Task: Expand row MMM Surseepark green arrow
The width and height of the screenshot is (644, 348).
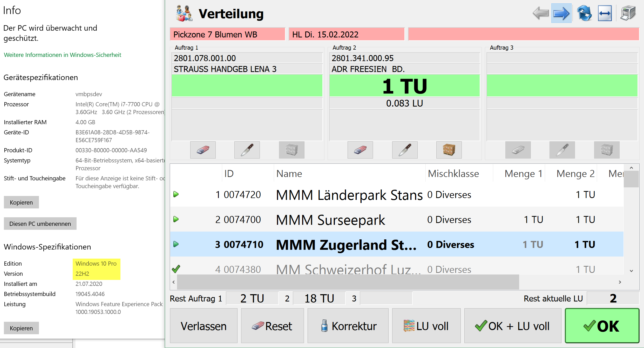Action: [x=176, y=219]
